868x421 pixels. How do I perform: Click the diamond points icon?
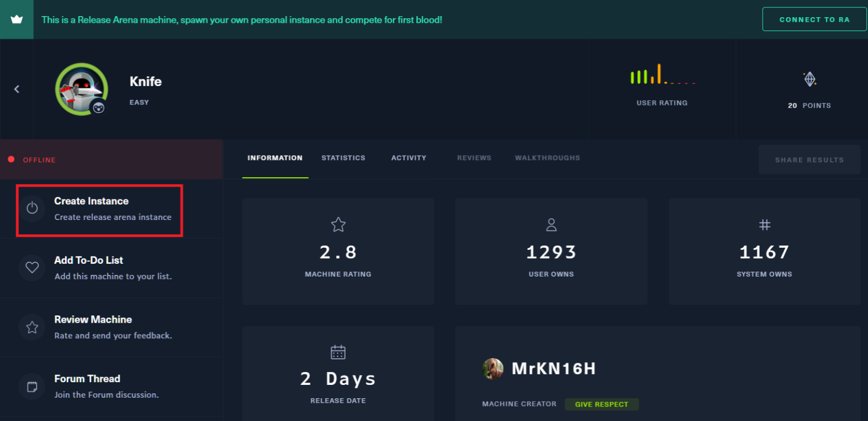(x=810, y=79)
